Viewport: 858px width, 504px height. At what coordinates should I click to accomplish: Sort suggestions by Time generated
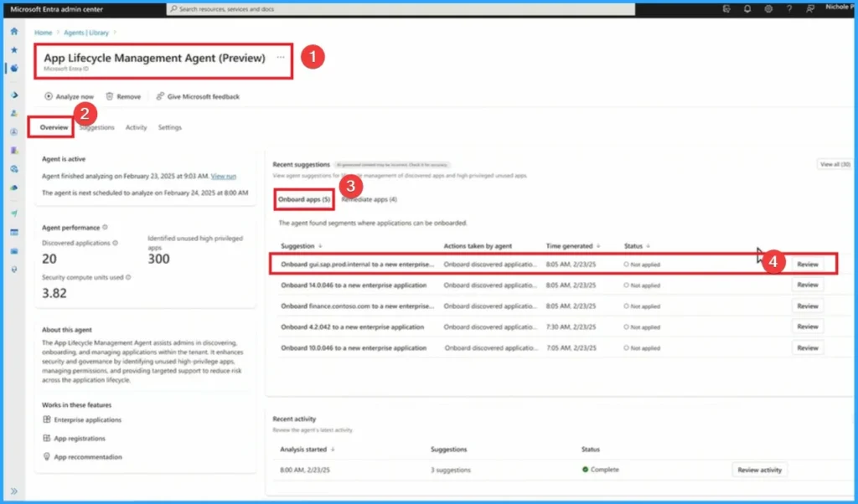[598, 245]
